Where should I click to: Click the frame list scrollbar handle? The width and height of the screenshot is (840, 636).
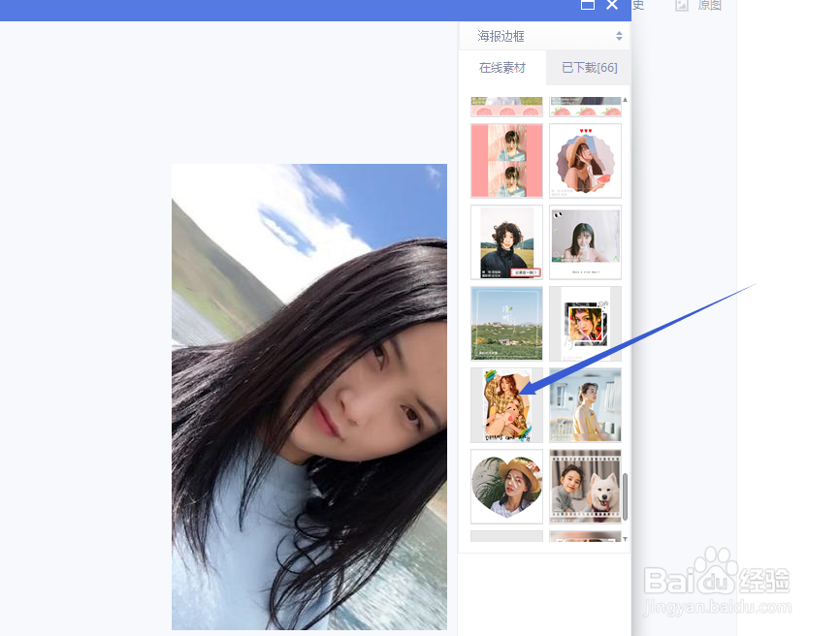pos(625,496)
